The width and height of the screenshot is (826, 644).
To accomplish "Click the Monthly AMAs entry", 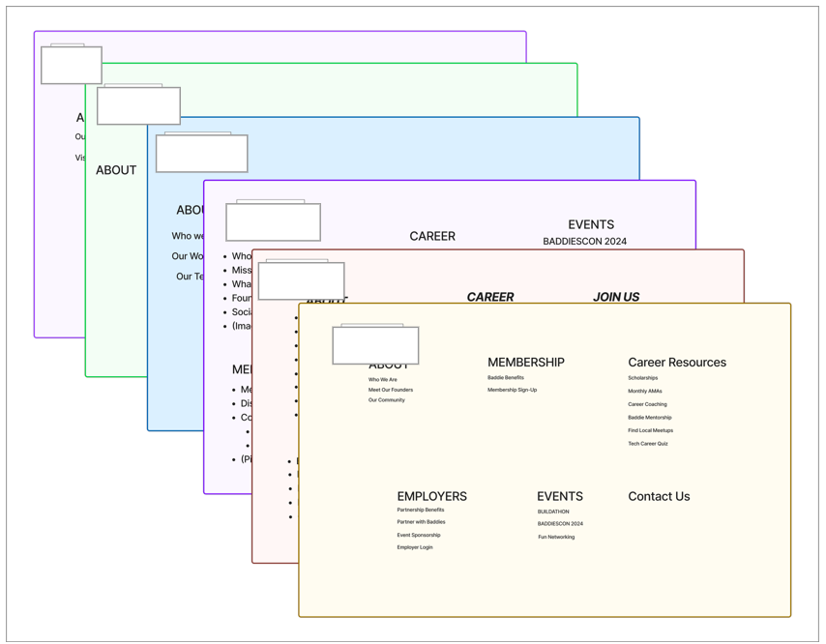I will pos(645,392).
